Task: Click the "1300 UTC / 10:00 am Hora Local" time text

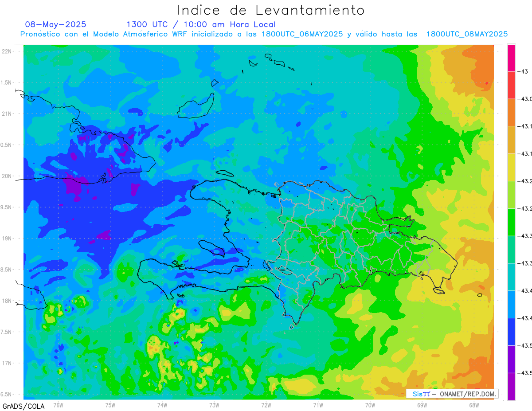Action: pyautogui.click(x=201, y=25)
